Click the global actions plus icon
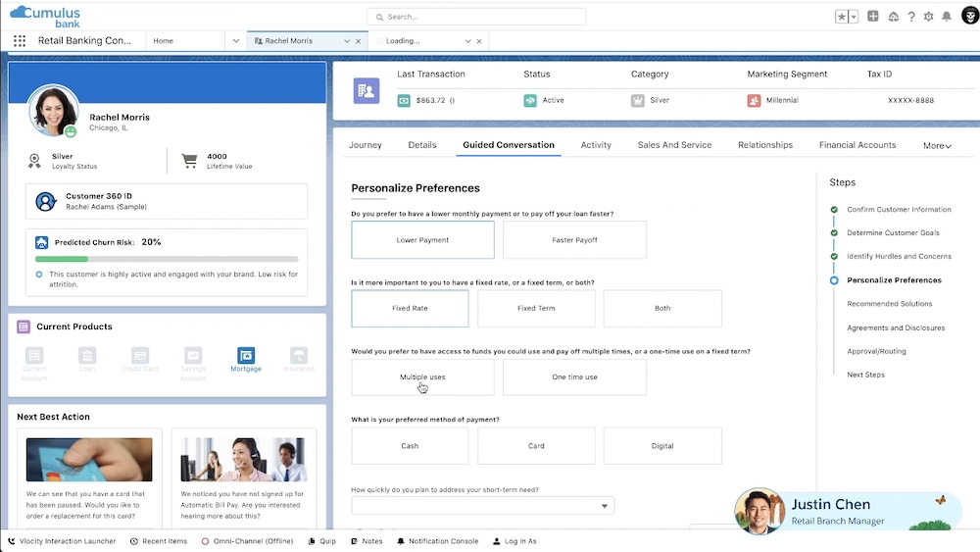The image size is (980, 552). coord(873,17)
